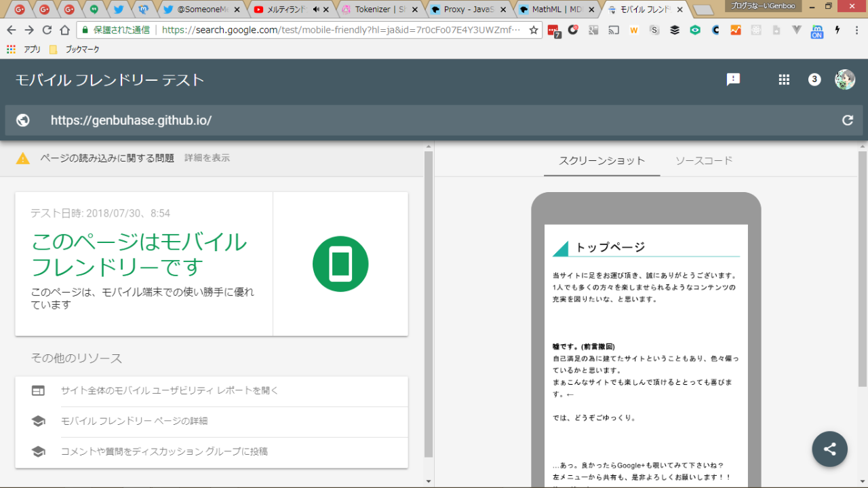Click the rerun test refresh icon

point(847,120)
